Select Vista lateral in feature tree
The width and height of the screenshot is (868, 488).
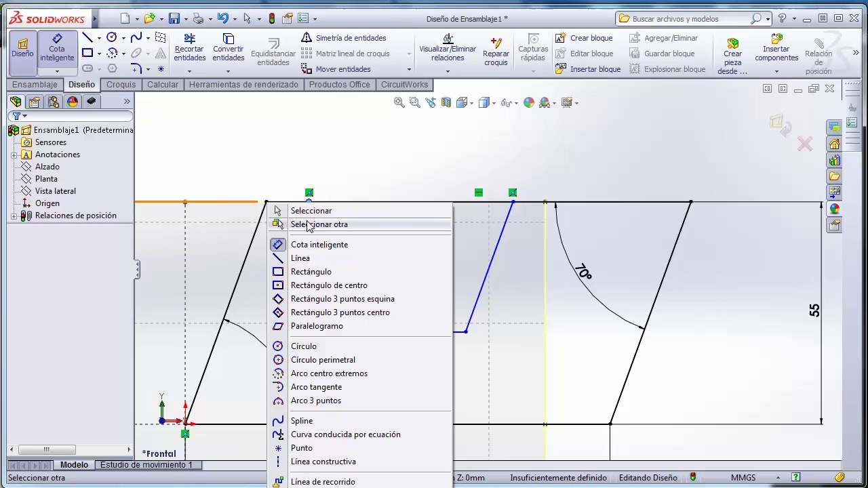tap(56, 191)
